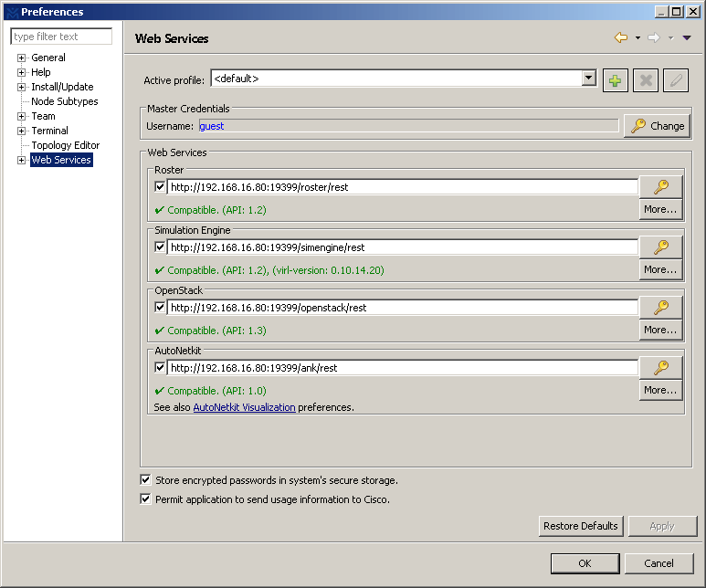The width and height of the screenshot is (706, 588).
Task: Disable sending usage information to Cisco
Action: pos(145,499)
